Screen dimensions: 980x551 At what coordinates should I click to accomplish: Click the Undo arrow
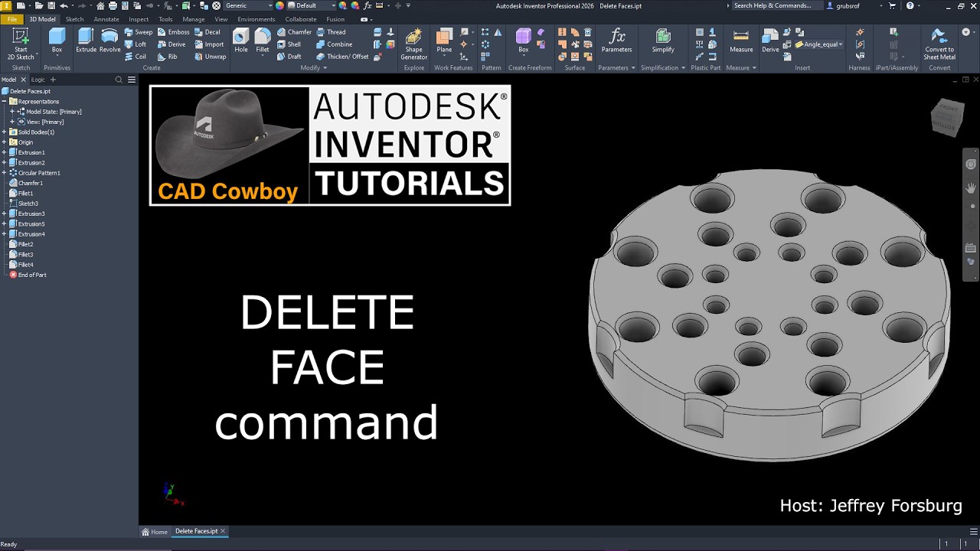(x=64, y=5)
